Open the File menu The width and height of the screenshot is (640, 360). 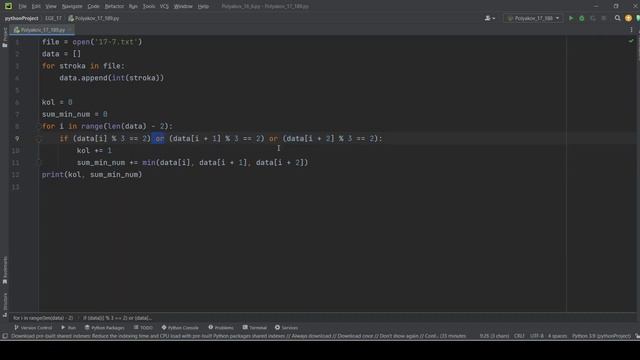click(x=22, y=6)
